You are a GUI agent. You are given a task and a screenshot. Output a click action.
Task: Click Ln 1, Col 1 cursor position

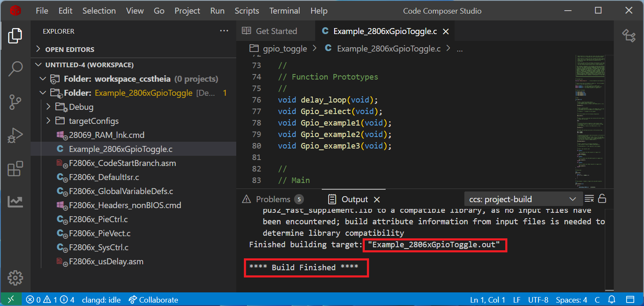487,300
